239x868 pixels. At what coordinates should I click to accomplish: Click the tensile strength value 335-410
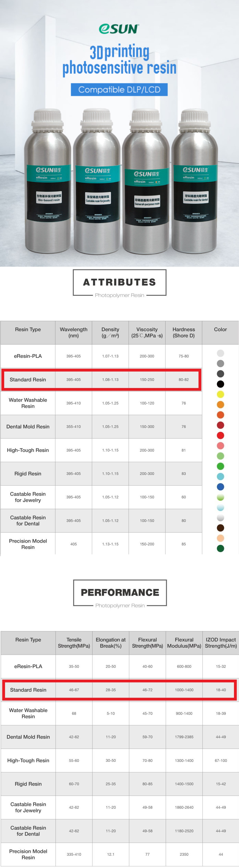tap(74, 854)
